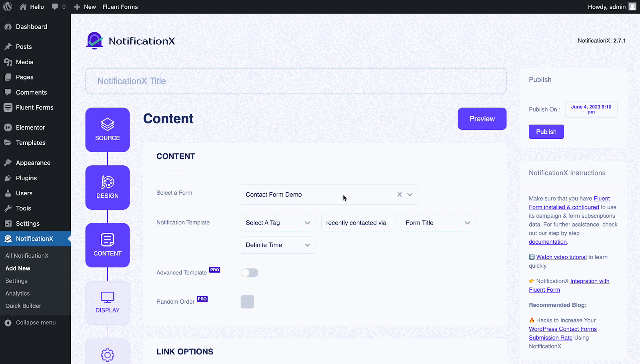Image resolution: width=640 pixels, height=364 pixels.
Task: Open Watch video tutorial link
Action: pos(562,257)
